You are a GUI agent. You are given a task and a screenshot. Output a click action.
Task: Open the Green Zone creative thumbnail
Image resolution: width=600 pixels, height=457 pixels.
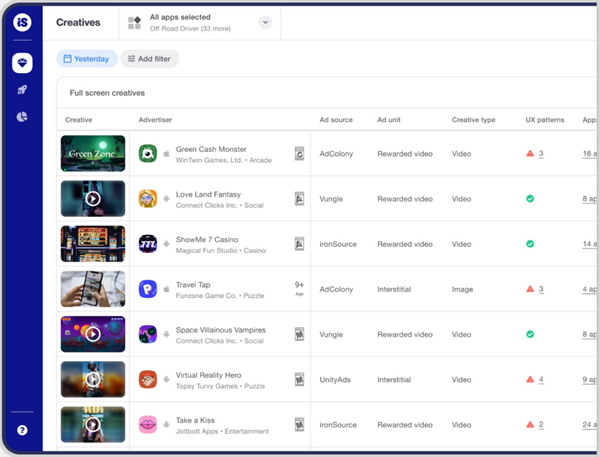[x=93, y=153]
